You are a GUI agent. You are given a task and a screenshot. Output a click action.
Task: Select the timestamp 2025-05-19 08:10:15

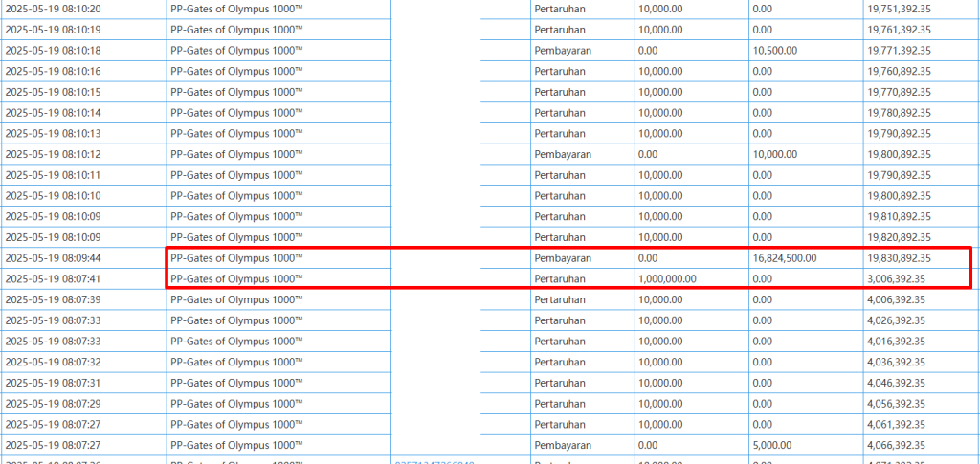point(54,92)
